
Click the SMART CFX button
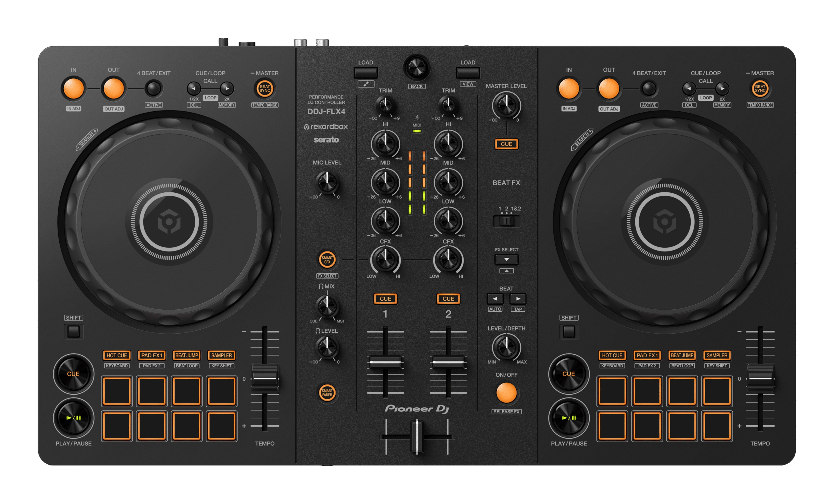pos(327,260)
